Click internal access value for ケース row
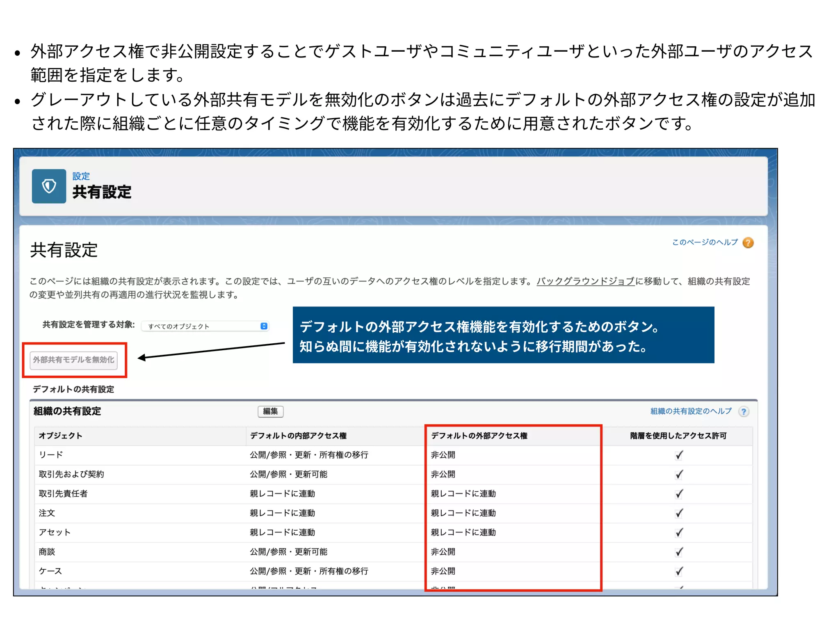 [309, 571]
